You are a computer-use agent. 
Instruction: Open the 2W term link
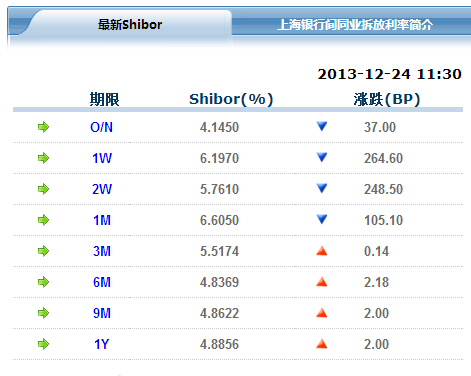(x=102, y=189)
